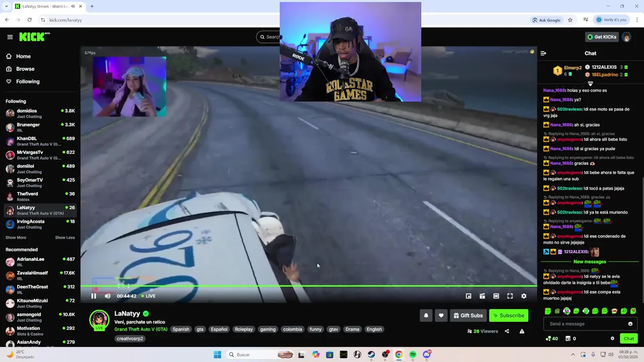Toggle channel notification bell

point(426,315)
